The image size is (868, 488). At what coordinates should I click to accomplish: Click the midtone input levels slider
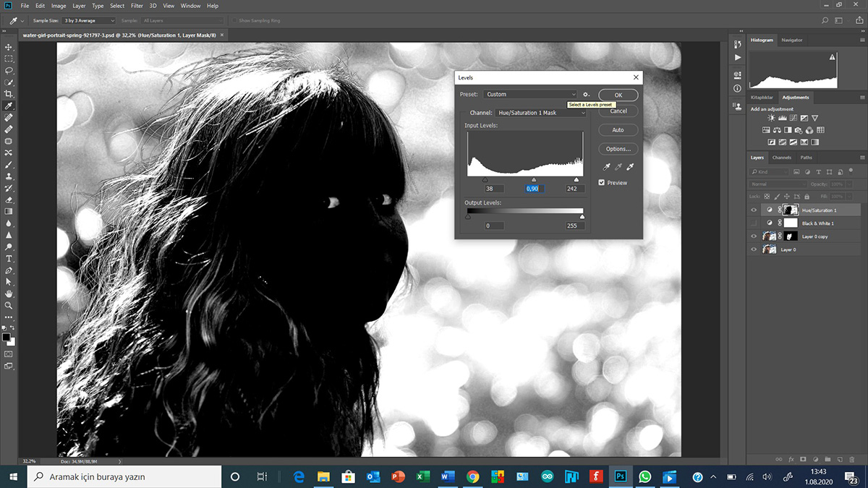tap(534, 180)
